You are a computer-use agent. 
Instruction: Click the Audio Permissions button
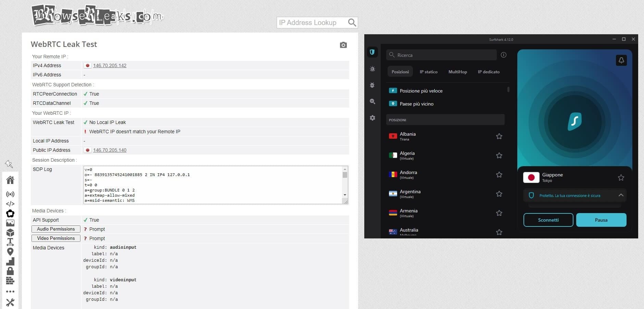pyautogui.click(x=56, y=229)
